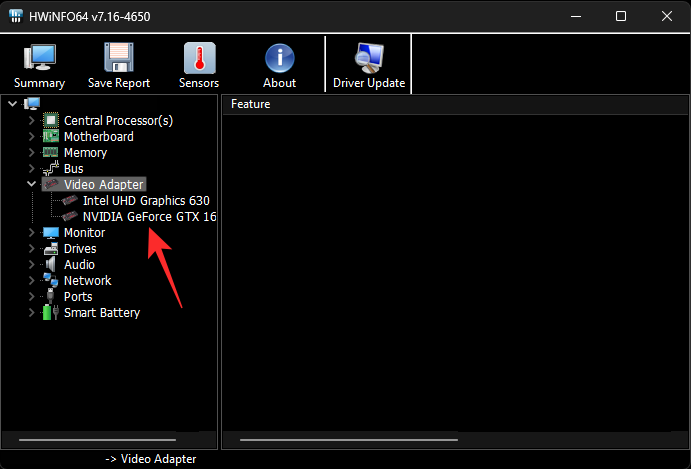Screen dimensions: 691x469
Task: Select the Smart Battery tree item
Action: 102,313
